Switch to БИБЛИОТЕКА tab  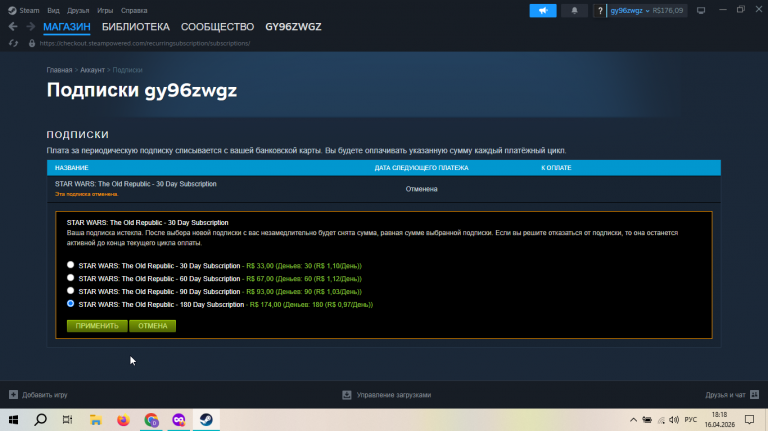[x=136, y=27]
